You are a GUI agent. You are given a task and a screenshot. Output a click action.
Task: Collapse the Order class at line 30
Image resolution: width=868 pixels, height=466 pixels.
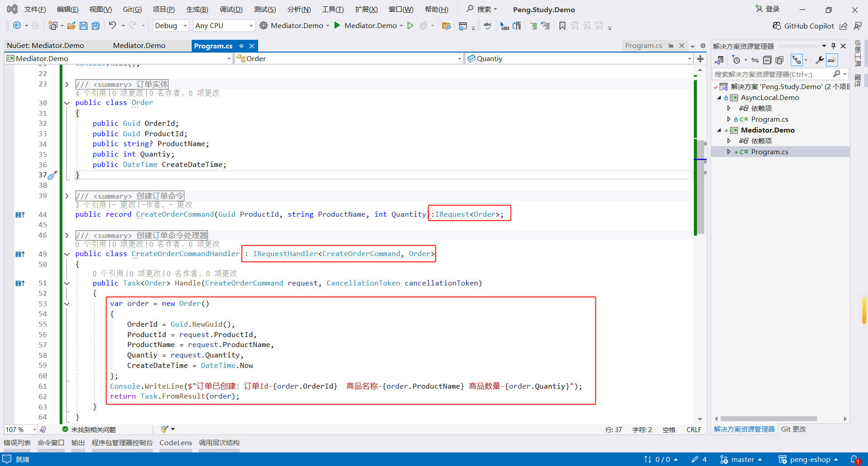67,103
